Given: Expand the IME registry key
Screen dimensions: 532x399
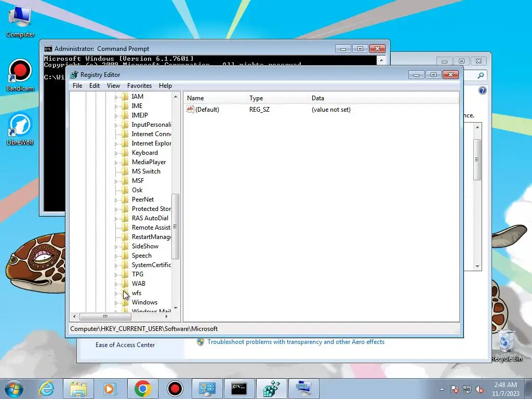Looking at the screenshot, I should pyautogui.click(x=116, y=106).
